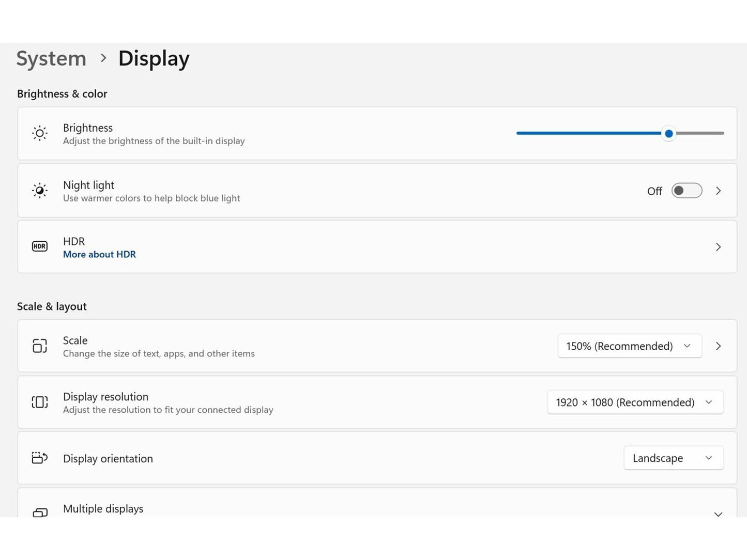Viewport: 747px width, 560px height.
Task: Open HDR settings via right chevron
Action: pyautogui.click(x=718, y=247)
